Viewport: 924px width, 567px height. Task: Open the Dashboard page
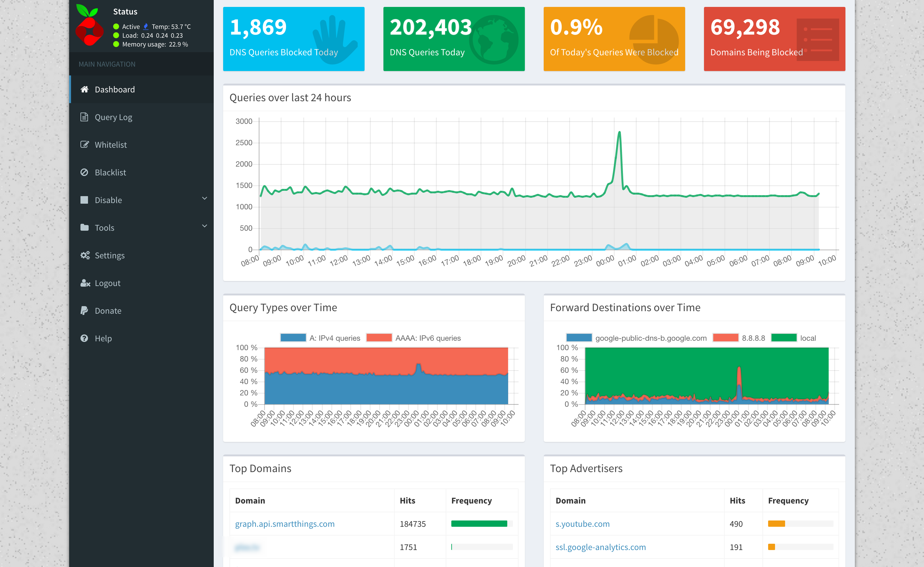[x=142, y=89]
